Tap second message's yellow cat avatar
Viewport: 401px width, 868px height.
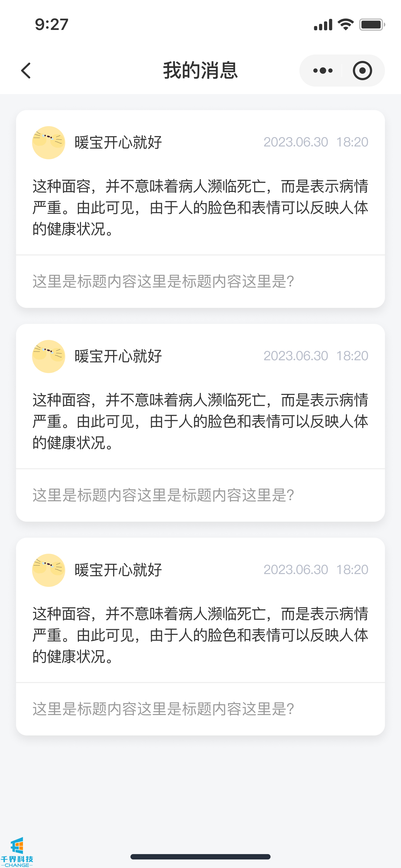click(x=49, y=356)
